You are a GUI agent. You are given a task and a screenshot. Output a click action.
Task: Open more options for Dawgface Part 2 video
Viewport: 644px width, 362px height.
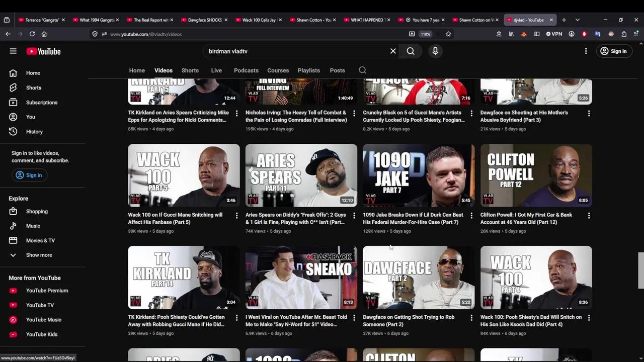[471, 318]
